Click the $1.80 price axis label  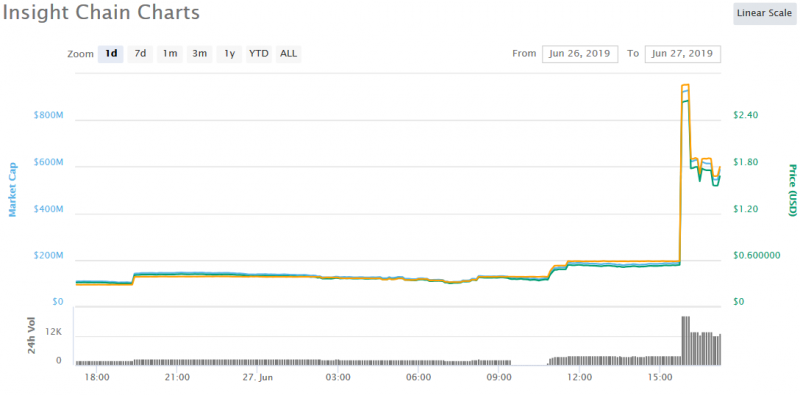[x=745, y=162]
